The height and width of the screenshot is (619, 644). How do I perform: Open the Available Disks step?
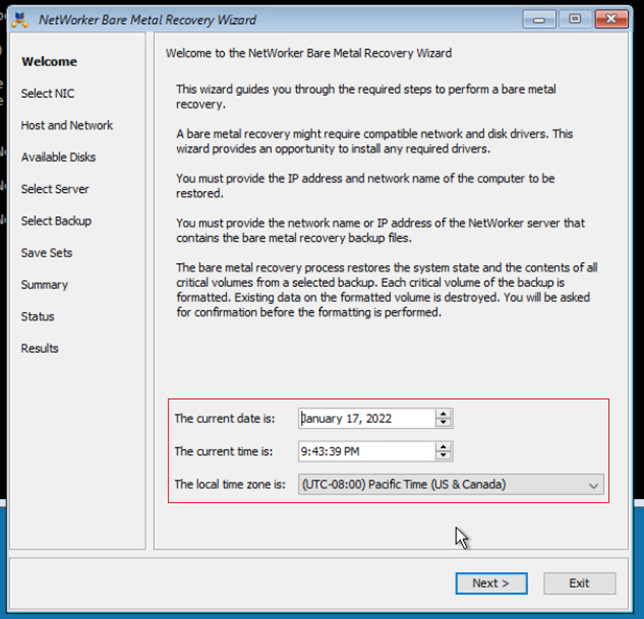point(58,157)
